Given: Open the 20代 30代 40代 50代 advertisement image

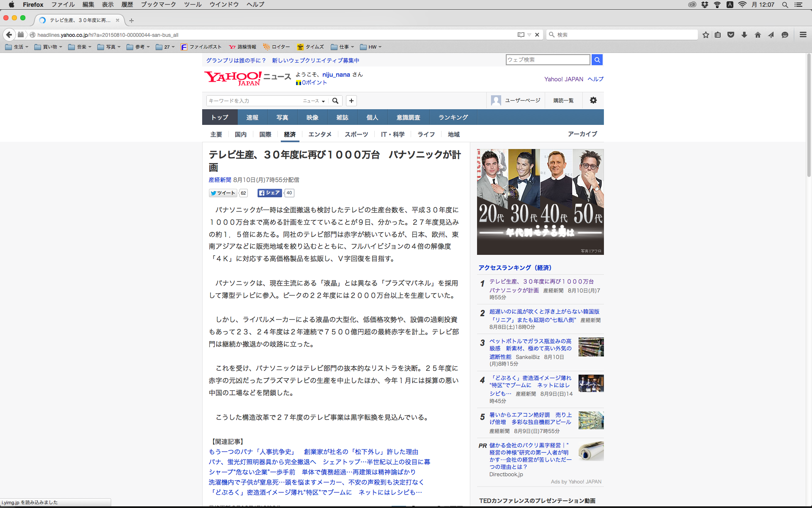Looking at the screenshot, I should (x=540, y=202).
